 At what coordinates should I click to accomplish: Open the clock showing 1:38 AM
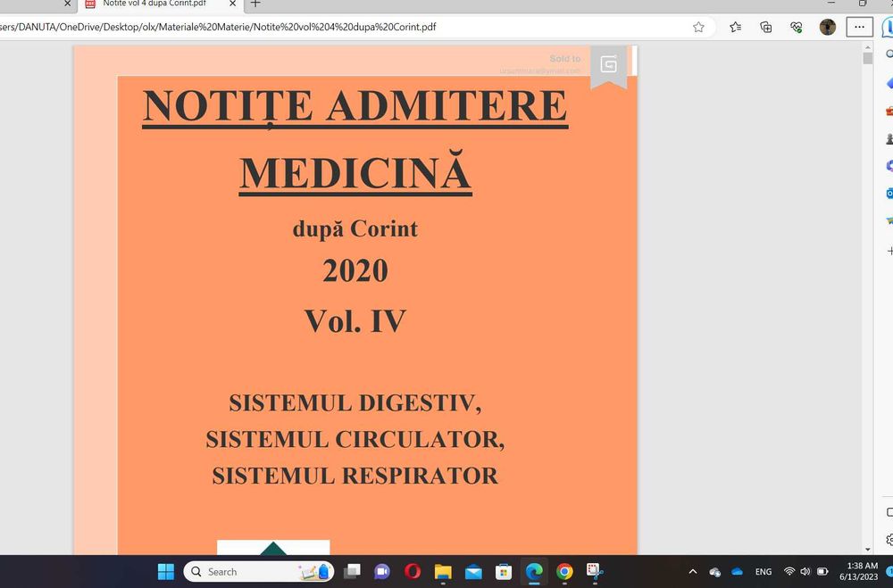coord(858,571)
